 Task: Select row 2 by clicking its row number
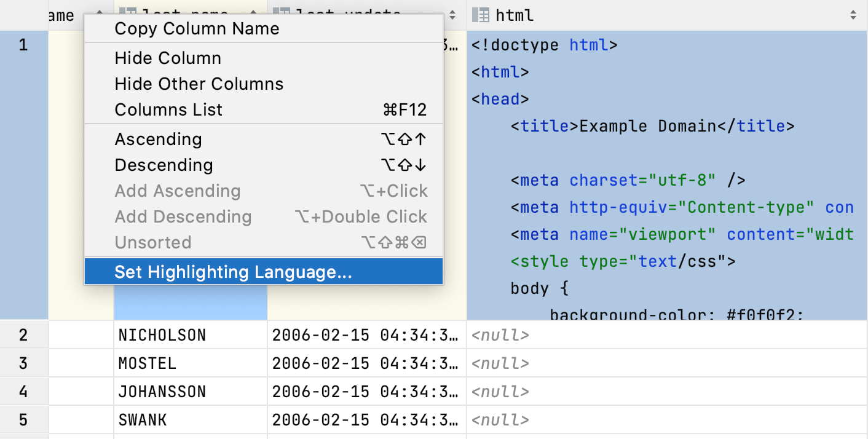click(23, 334)
